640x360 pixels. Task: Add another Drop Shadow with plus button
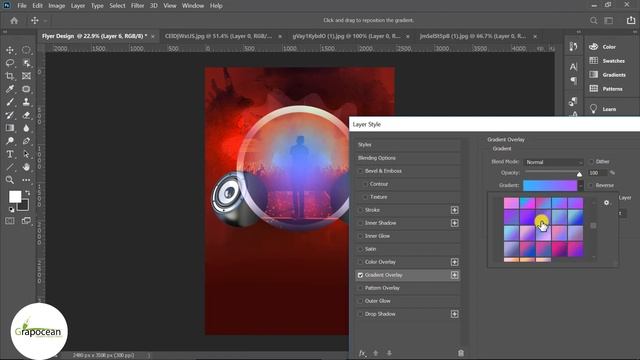[454, 314]
